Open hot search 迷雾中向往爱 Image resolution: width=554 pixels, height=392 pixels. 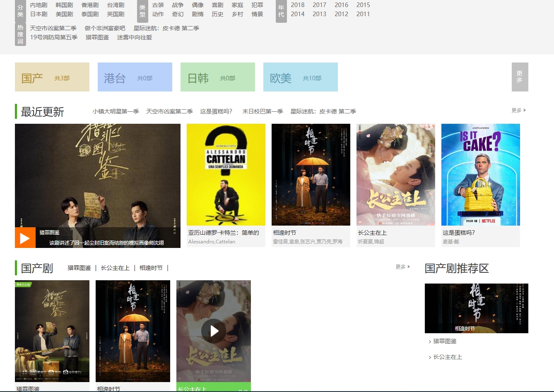(x=135, y=37)
